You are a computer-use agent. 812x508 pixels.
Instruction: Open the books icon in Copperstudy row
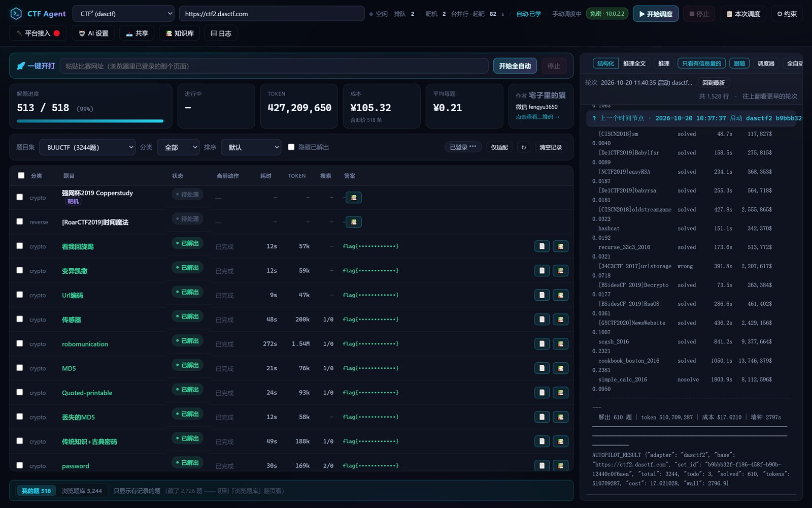[354, 197]
